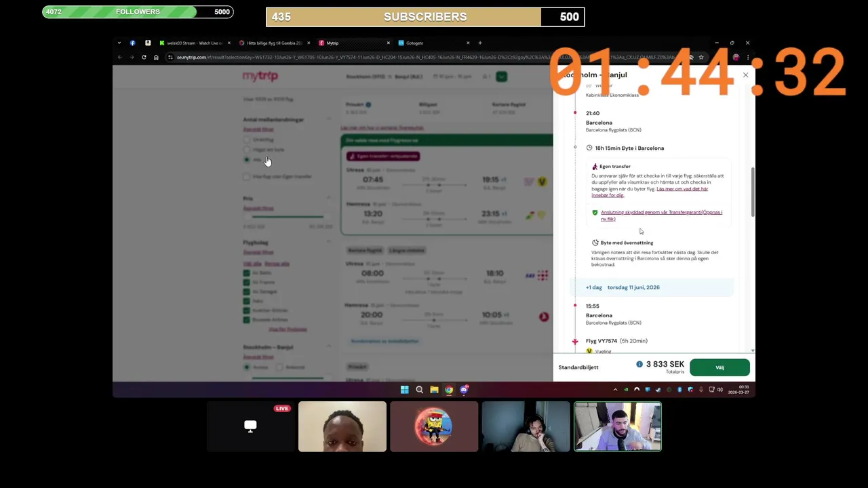Click the Chrome taskbar icon
Image resolution: width=868 pixels, height=488 pixels.
click(449, 390)
